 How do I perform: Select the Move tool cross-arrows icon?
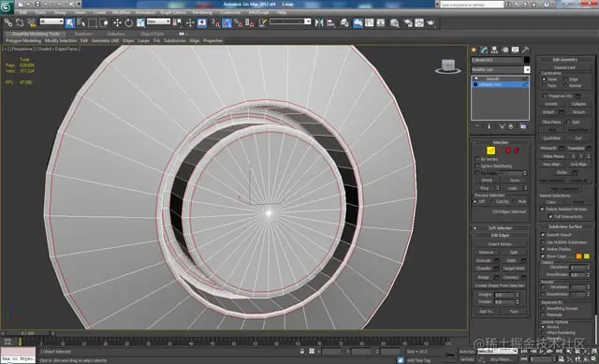coord(117,22)
